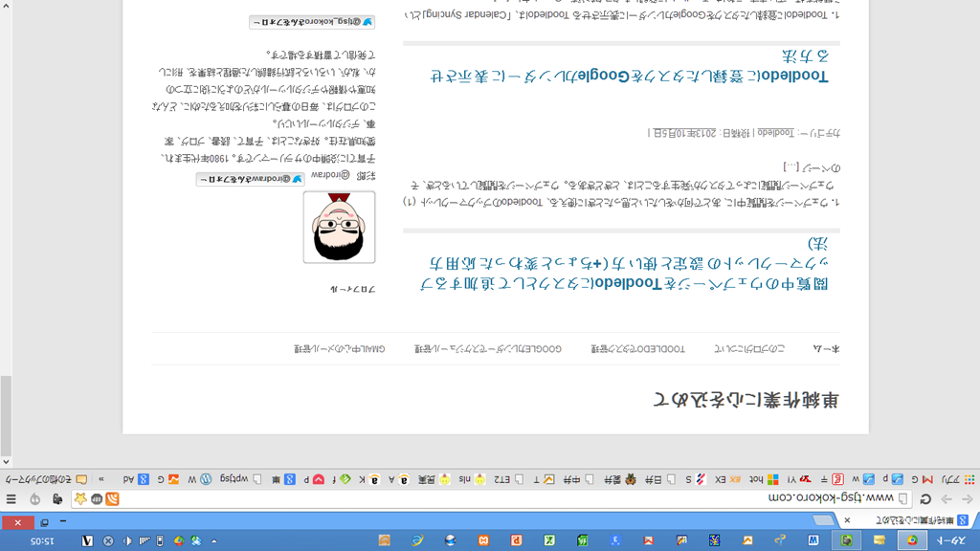Open the Yahoo 'Y!' bookmark

click(x=799, y=480)
